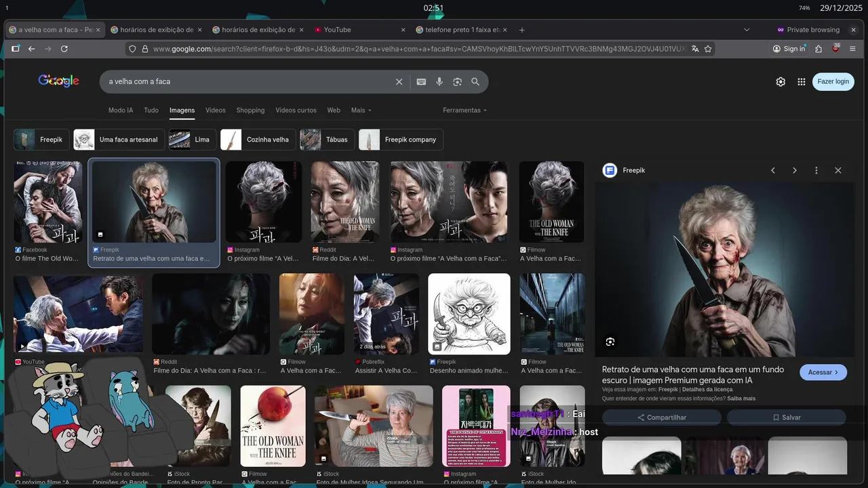Expand the list all tabs dropdown
This screenshot has height=488, width=868.
pos(747,30)
